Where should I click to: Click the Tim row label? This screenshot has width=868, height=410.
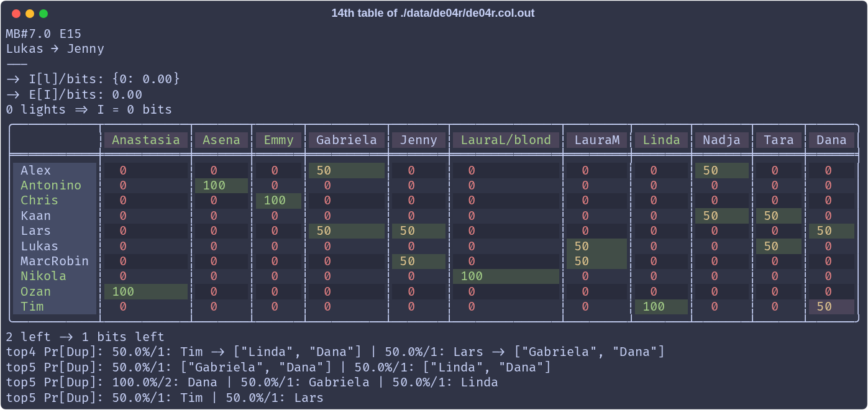55,306
